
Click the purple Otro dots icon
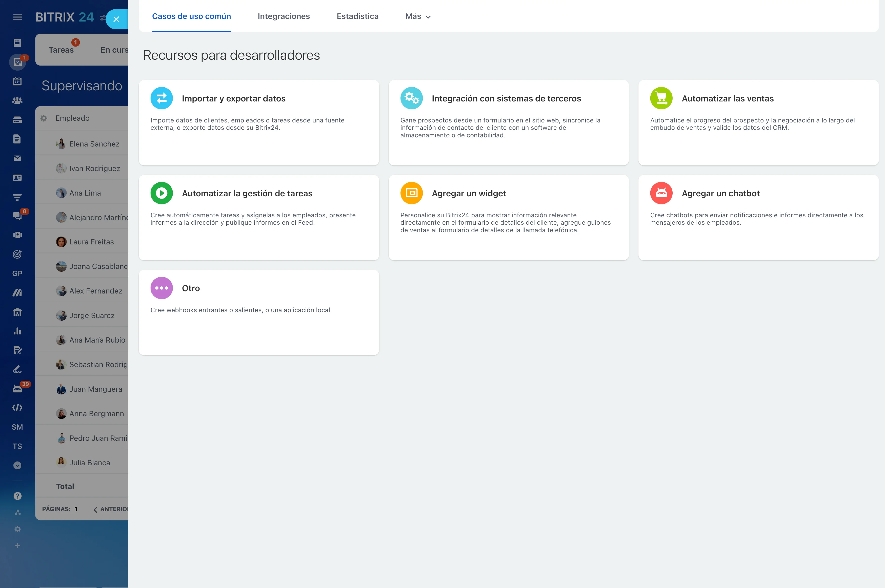tap(161, 288)
